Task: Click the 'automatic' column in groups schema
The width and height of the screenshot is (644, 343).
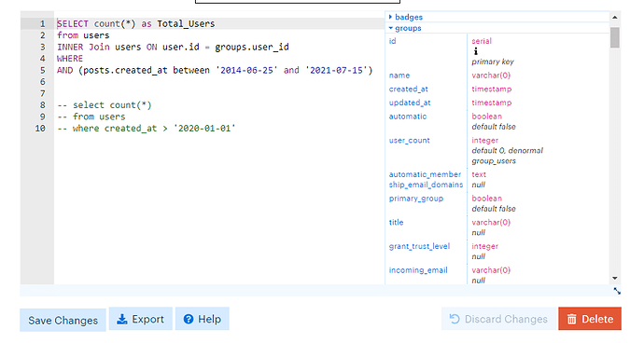Action: 408,117
